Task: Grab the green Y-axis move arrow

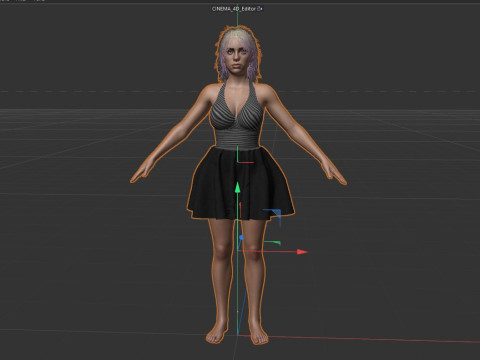Action: pos(237,187)
